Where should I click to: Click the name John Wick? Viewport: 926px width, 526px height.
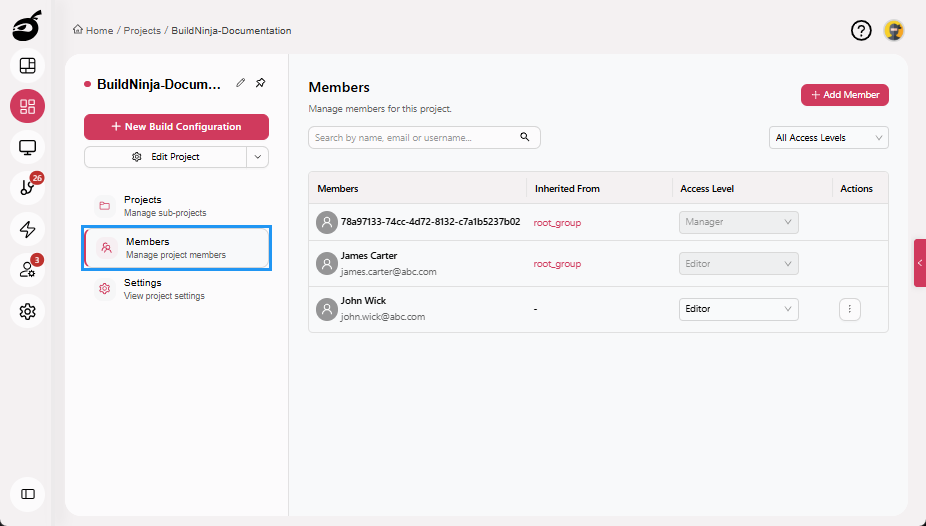point(363,300)
